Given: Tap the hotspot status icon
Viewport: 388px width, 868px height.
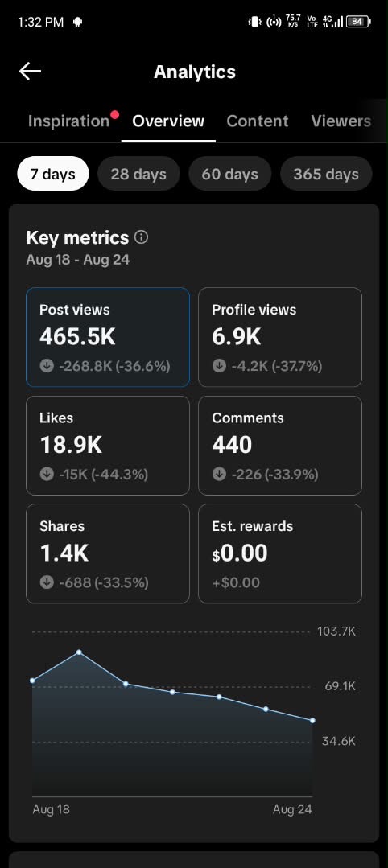Looking at the screenshot, I should pos(274,23).
